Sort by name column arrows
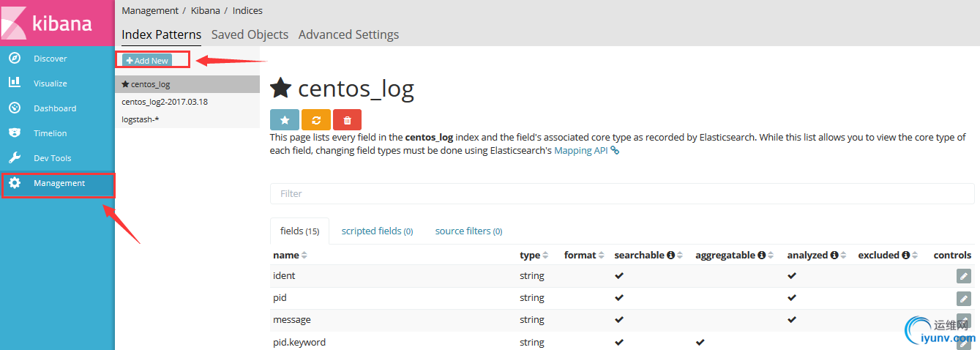Image resolution: width=980 pixels, height=350 pixels. click(x=304, y=256)
